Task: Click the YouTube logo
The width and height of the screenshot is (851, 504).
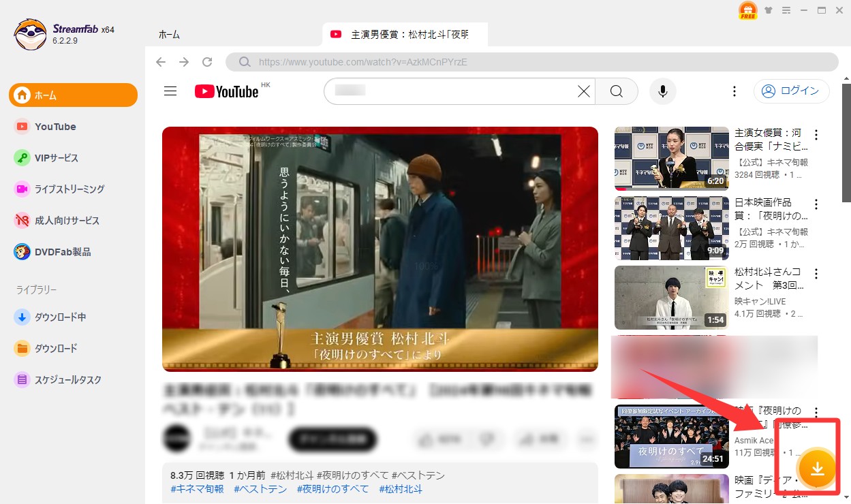Action: [227, 91]
